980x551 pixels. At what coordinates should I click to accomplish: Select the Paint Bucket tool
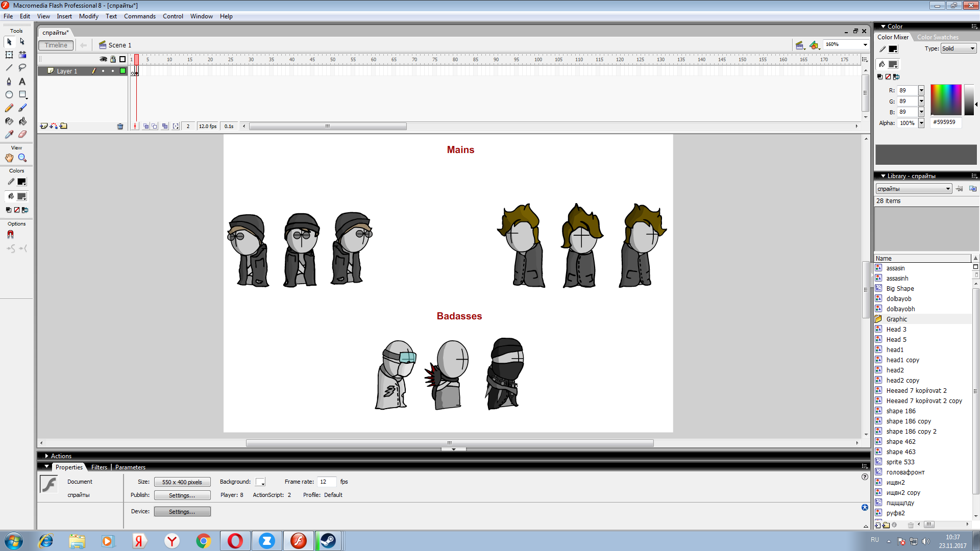[x=22, y=121]
